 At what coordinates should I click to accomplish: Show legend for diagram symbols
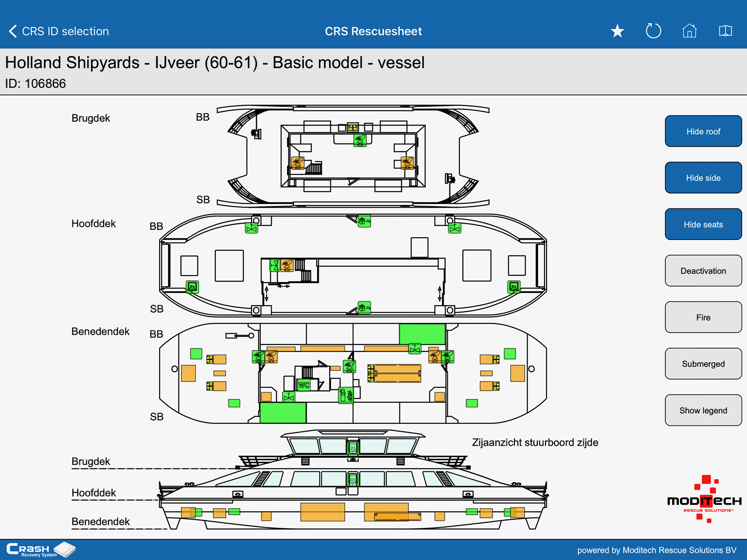(703, 410)
